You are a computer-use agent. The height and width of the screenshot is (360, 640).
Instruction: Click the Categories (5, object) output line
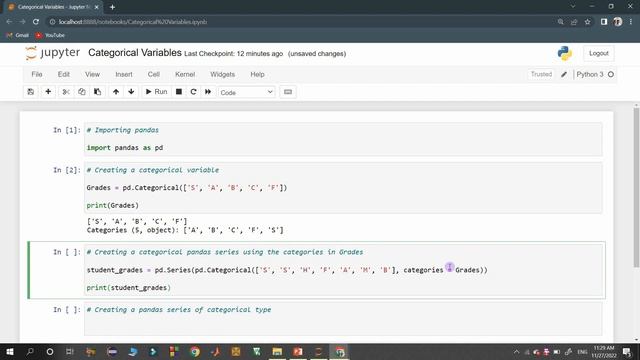tap(185, 230)
